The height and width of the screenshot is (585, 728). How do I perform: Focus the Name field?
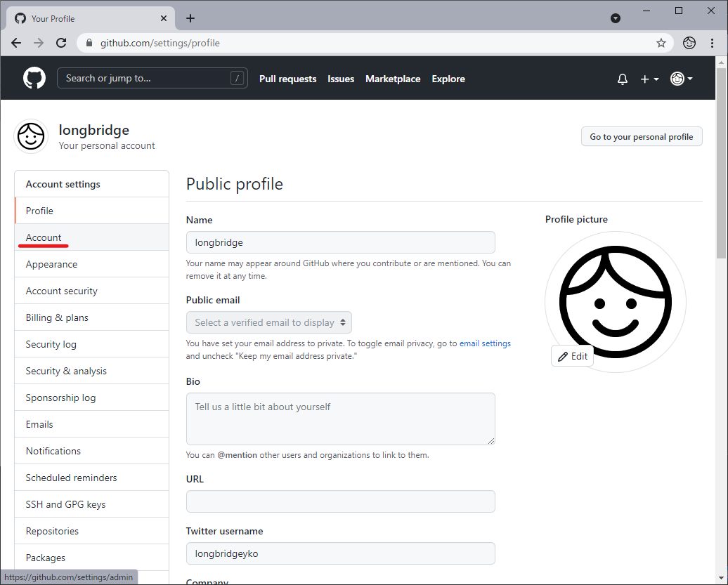pyautogui.click(x=340, y=242)
